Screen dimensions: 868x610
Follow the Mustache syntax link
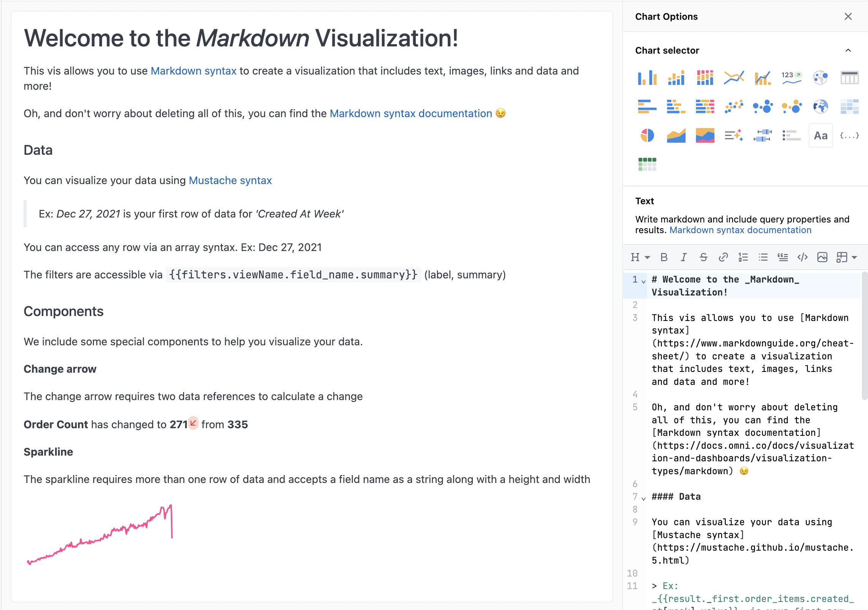click(230, 180)
